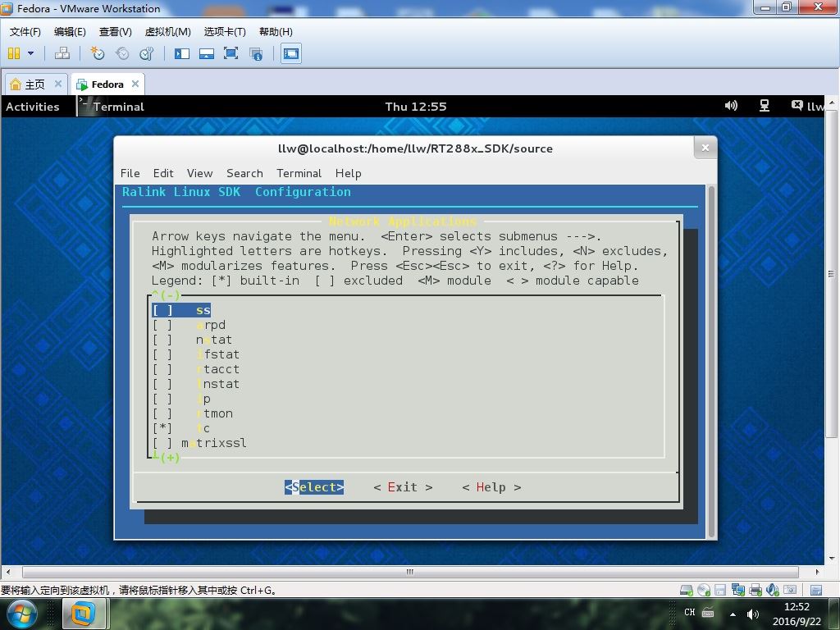Toggle the thumbnail bar icon
This screenshot has width=840, height=630.
(207, 53)
